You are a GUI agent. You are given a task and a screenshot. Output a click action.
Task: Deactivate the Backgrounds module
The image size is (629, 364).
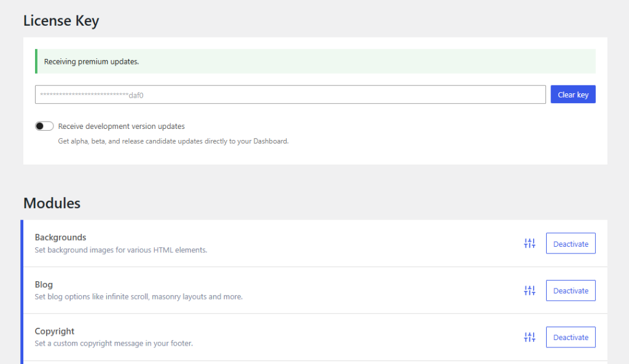570,244
